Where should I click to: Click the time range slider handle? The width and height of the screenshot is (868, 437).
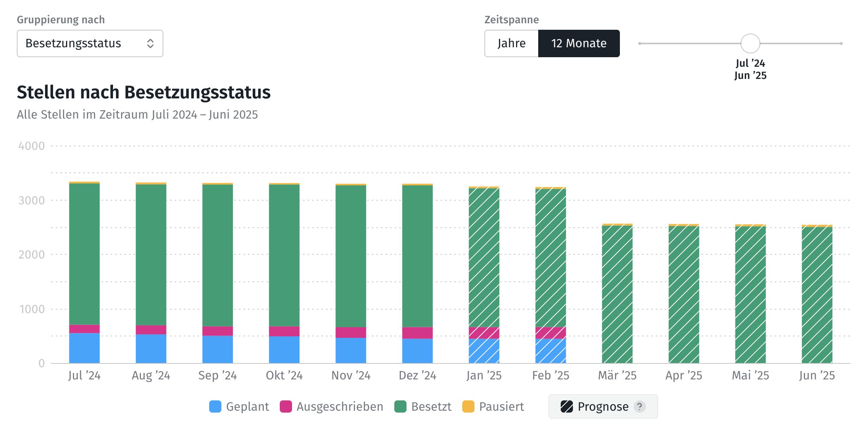(x=750, y=43)
